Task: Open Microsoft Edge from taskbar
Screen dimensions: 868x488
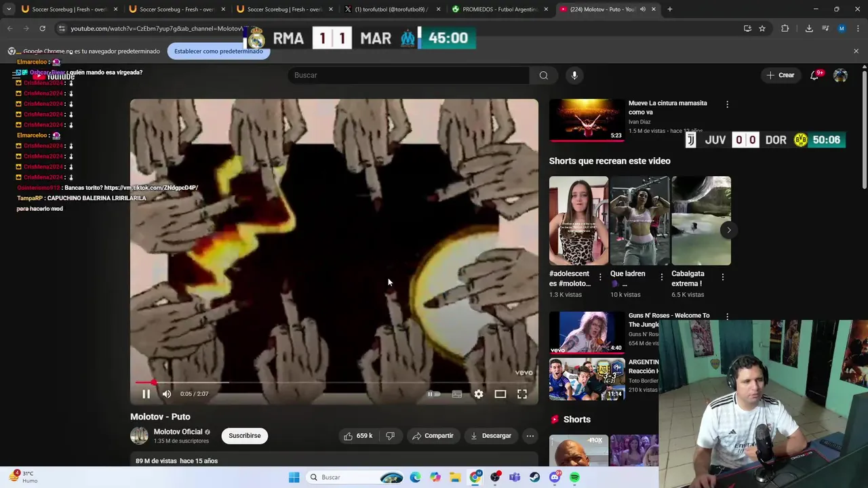Action: (x=415, y=477)
